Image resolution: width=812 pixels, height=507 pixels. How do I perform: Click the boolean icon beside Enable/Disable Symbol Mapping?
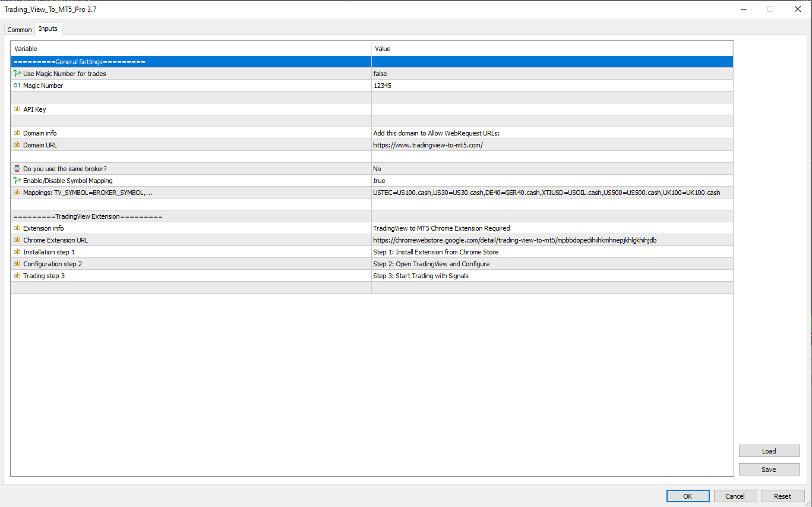coord(17,181)
